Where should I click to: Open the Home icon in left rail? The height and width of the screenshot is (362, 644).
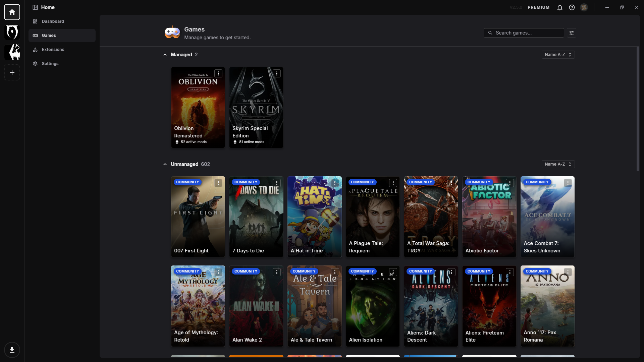tap(12, 12)
